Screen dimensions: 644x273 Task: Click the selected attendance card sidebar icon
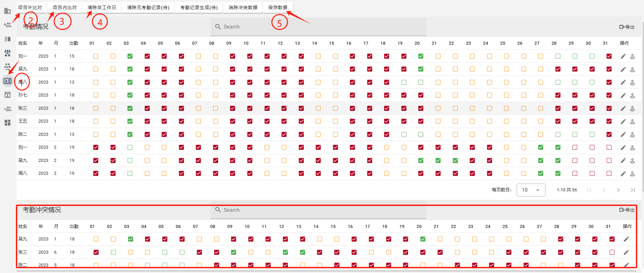(x=7, y=81)
